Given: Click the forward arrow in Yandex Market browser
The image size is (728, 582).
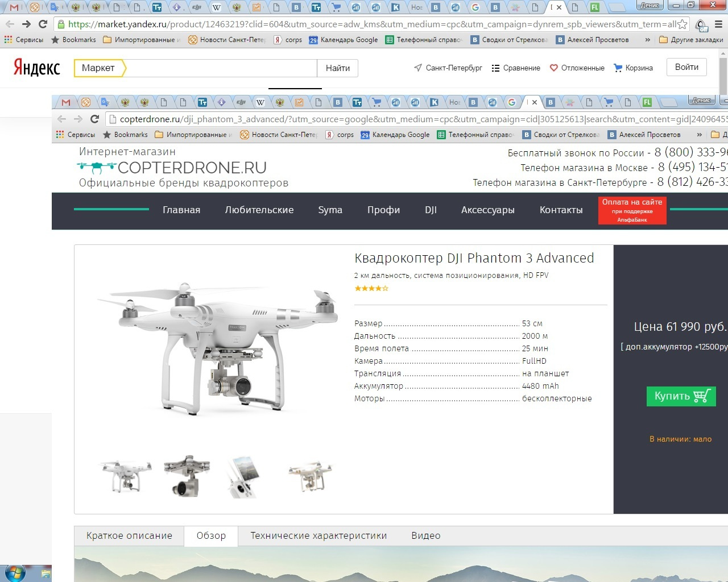Looking at the screenshot, I should pyautogui.click(x=26, y=24).
